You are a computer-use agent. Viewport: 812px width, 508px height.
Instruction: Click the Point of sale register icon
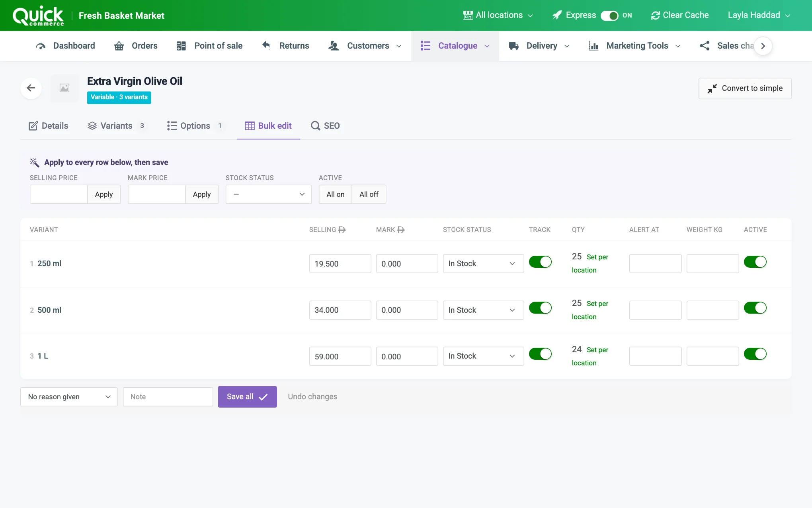pos(181,46)
